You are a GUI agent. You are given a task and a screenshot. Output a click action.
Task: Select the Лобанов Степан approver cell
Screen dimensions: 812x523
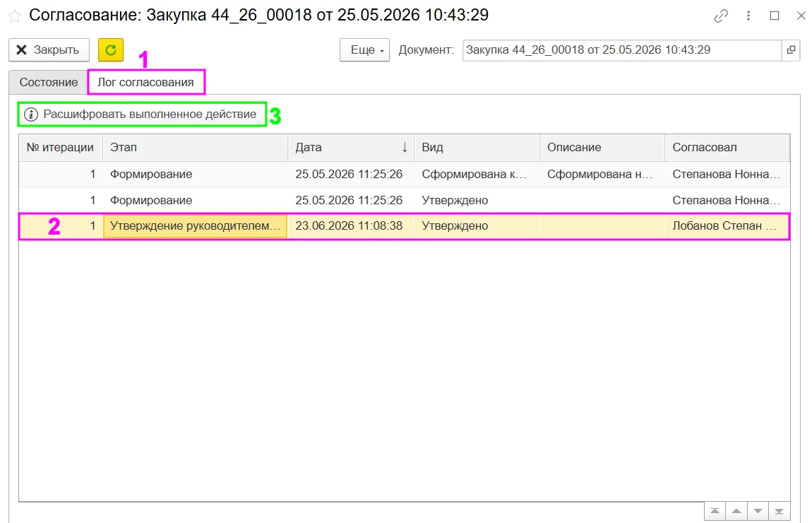pos(727,226)
